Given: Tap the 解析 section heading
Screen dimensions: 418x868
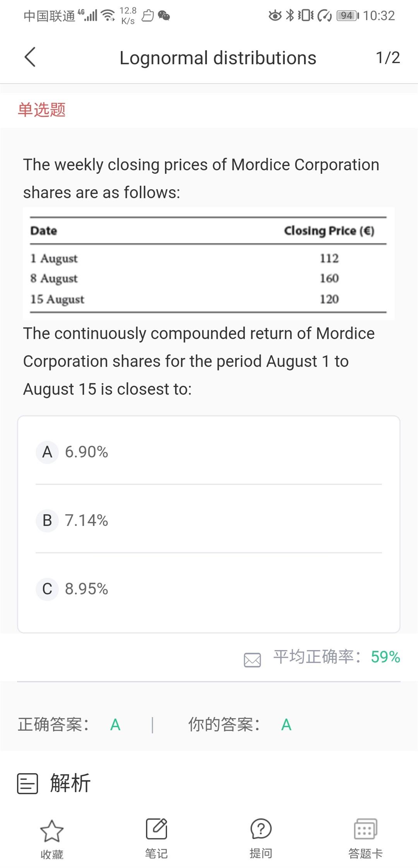Looking at the screenshot, I should [70, 784].
